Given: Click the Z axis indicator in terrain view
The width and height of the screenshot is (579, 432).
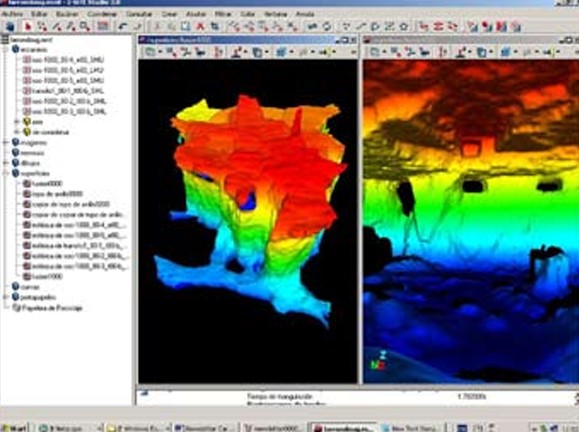Looking at the screenshot, I should coord(383,355).
